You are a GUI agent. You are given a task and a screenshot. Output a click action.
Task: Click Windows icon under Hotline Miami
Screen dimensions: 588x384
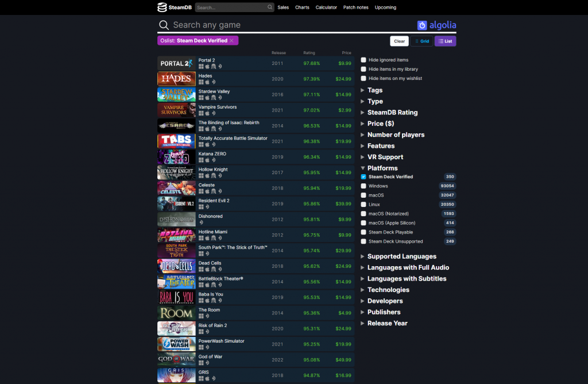point(201,238)
